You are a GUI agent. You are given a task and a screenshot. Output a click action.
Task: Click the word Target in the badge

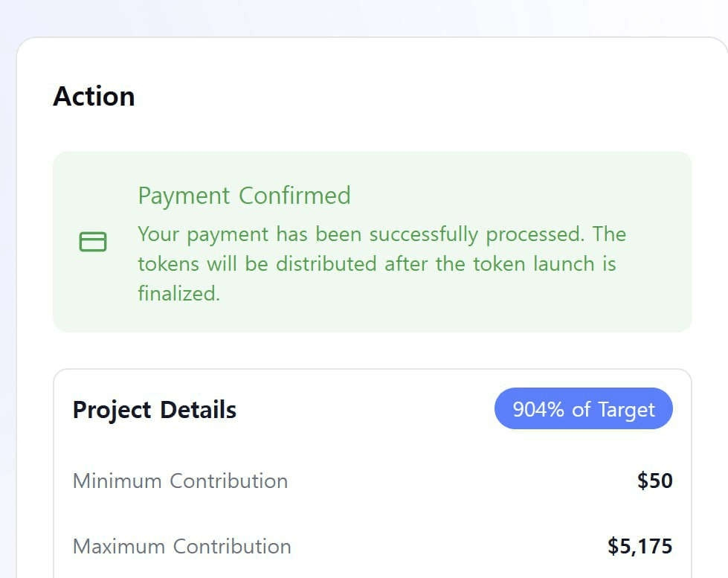tap(627, 410)
